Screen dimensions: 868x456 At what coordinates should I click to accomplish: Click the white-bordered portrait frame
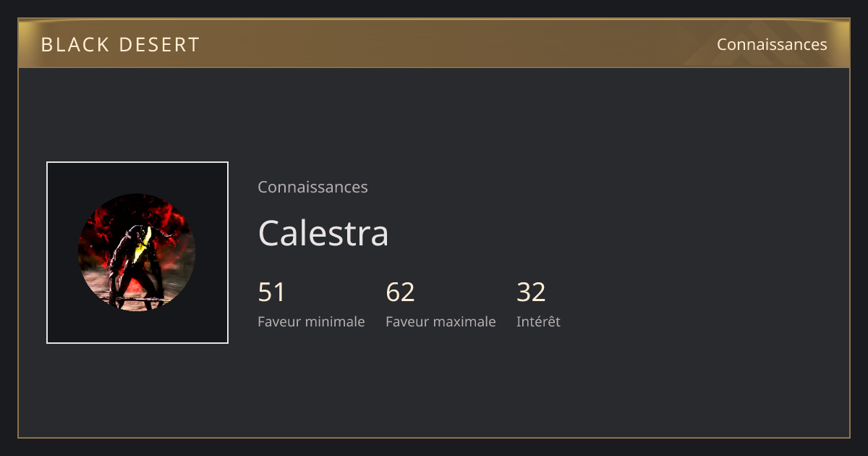click(137, 253)
